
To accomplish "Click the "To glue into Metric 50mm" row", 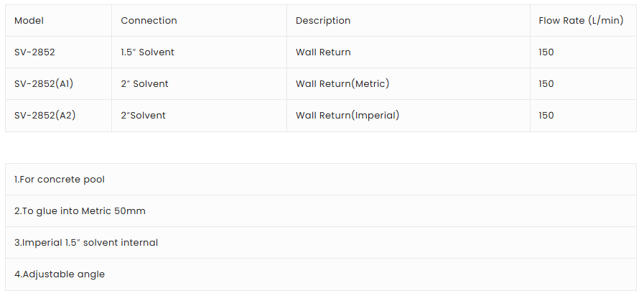I will pos(80,211).
